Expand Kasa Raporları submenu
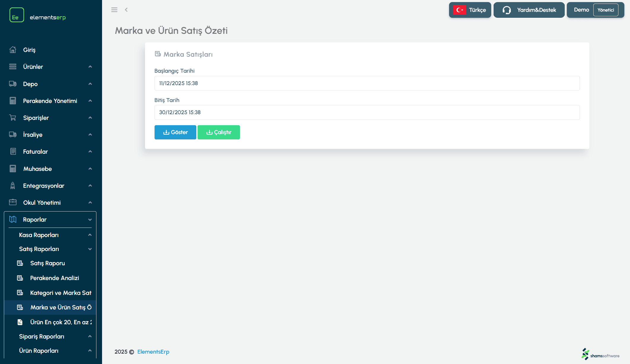The width and height of the screenshot is (630, 364). click(x=90, y=235)
